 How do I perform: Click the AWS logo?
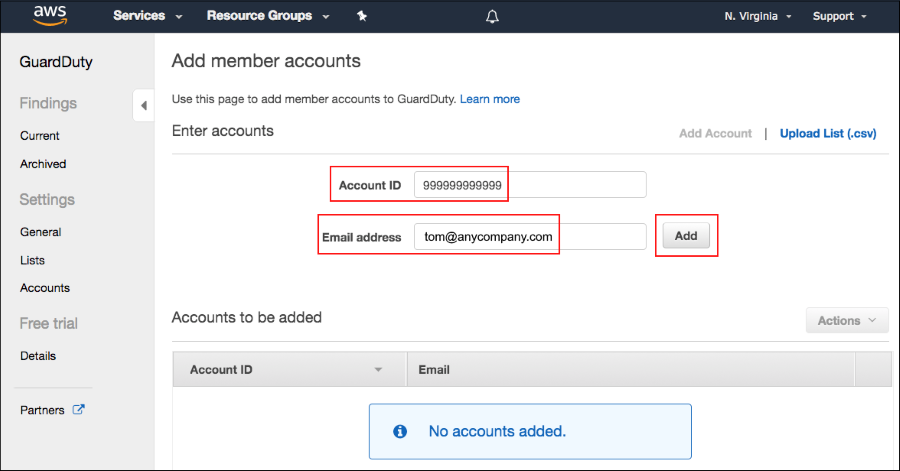pos(51,16)
